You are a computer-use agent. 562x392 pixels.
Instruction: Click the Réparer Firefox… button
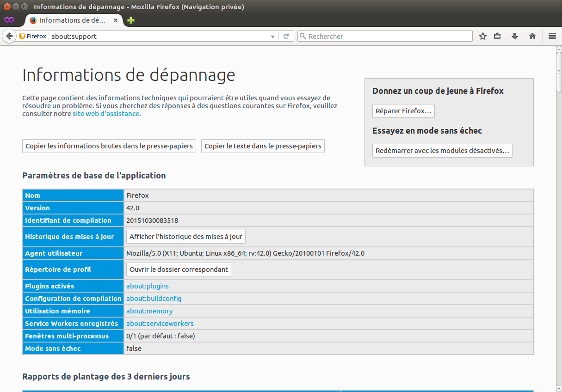coord(403,111)
